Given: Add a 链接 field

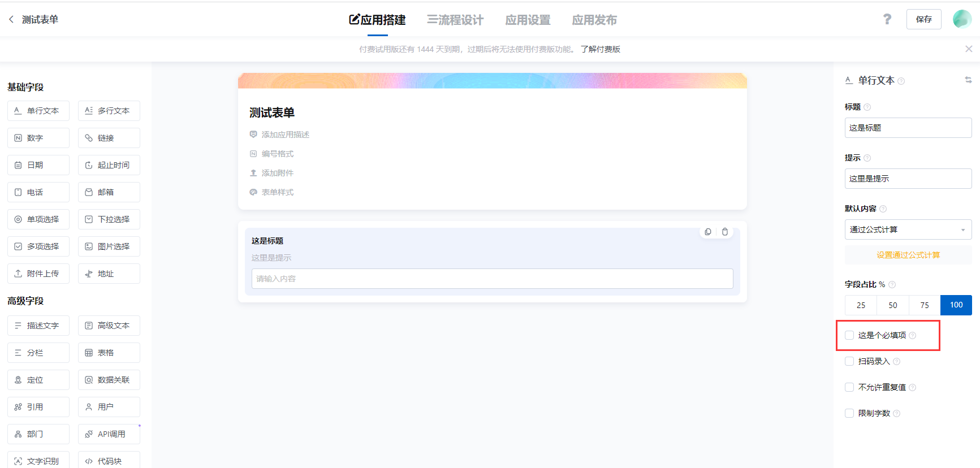Looking at the screenshot, I should [109, 138].
